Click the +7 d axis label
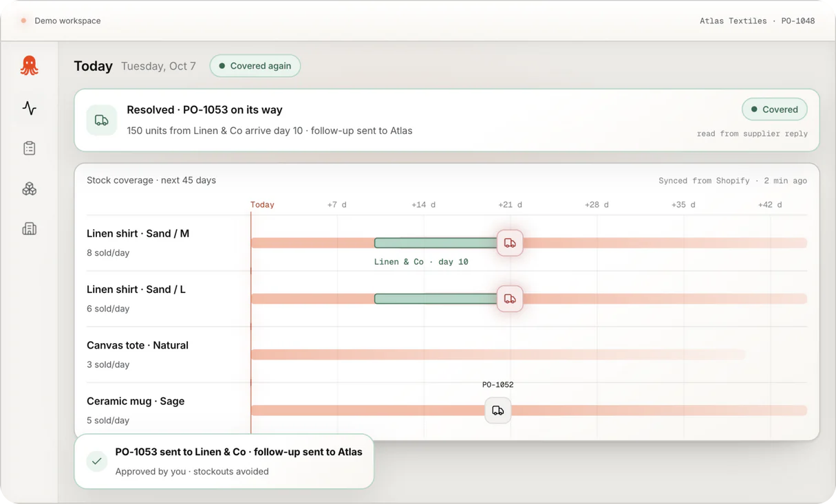This screenshot has width=836, height=504. pyautogui.click(x=337, y=205)
